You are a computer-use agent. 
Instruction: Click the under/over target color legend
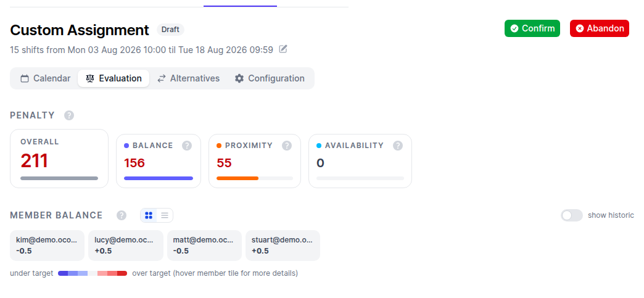(93, 273)
